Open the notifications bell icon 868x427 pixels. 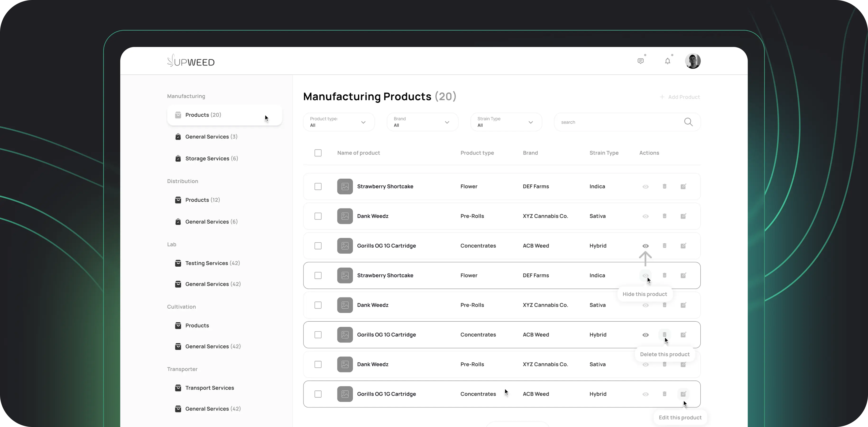668,61
